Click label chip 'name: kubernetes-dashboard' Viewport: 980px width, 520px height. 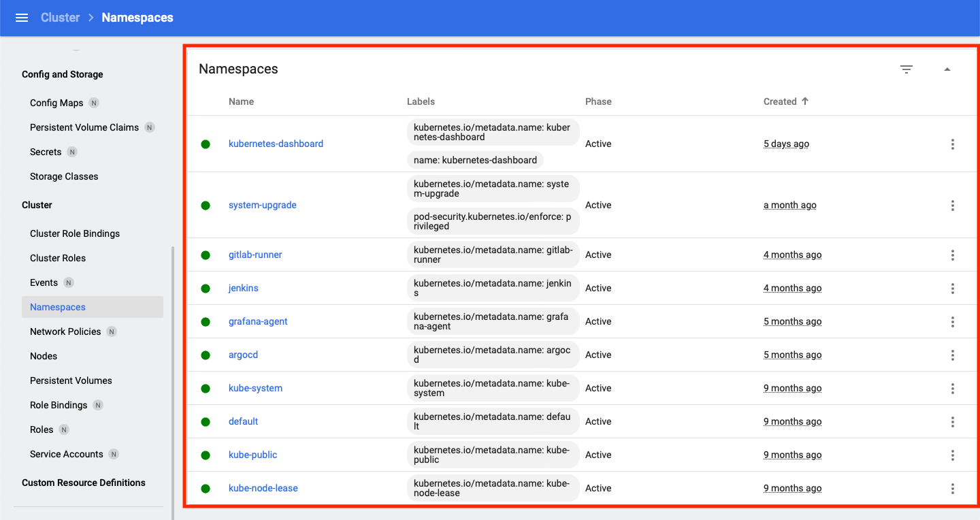coord(475,160)
